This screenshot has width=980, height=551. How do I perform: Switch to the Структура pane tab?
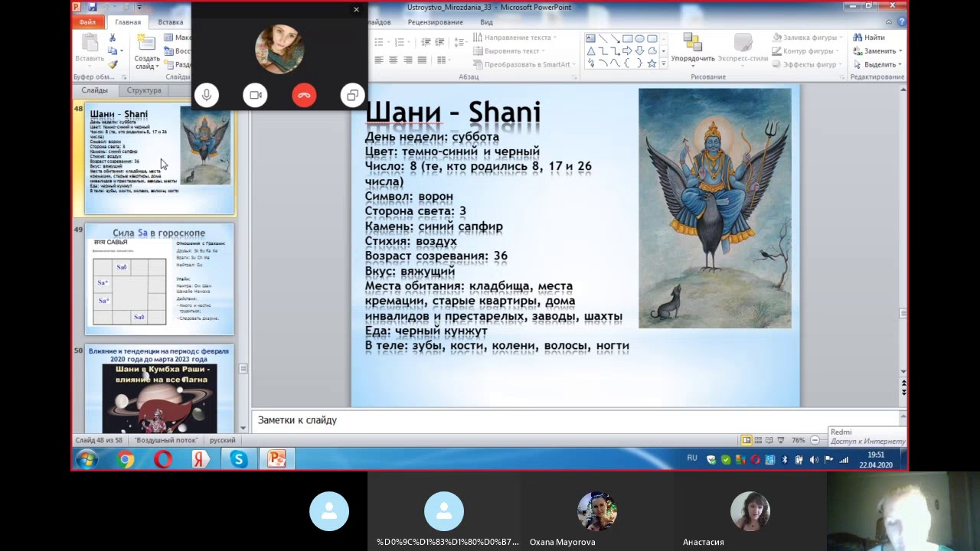pyautogui.click(x=144, y=90)
